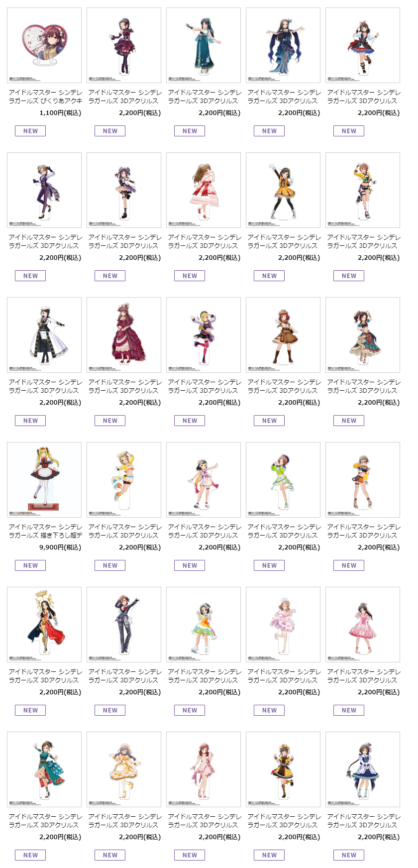Select the burgundy ball gown figure image
The height and width of the screenshot is (868, 418).
point(124,335)
